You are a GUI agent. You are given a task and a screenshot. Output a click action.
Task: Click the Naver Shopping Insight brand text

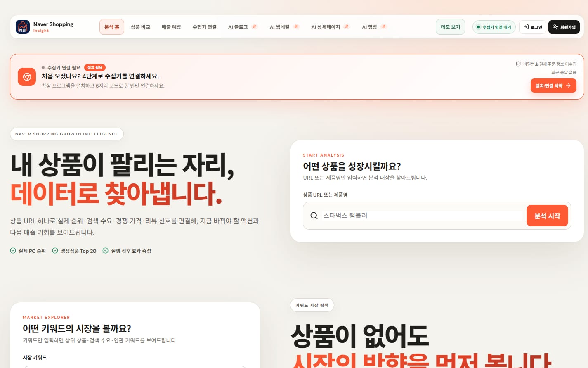coord(53,27)
